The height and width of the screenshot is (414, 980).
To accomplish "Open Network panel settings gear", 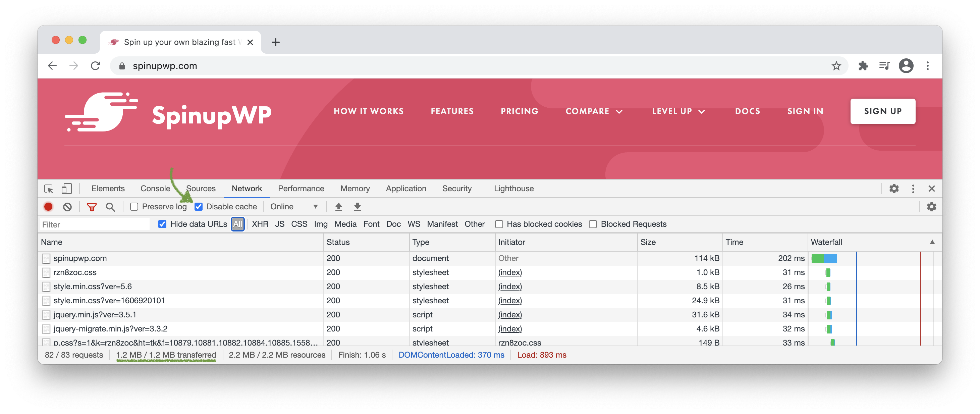I will [x=932, y=207].
